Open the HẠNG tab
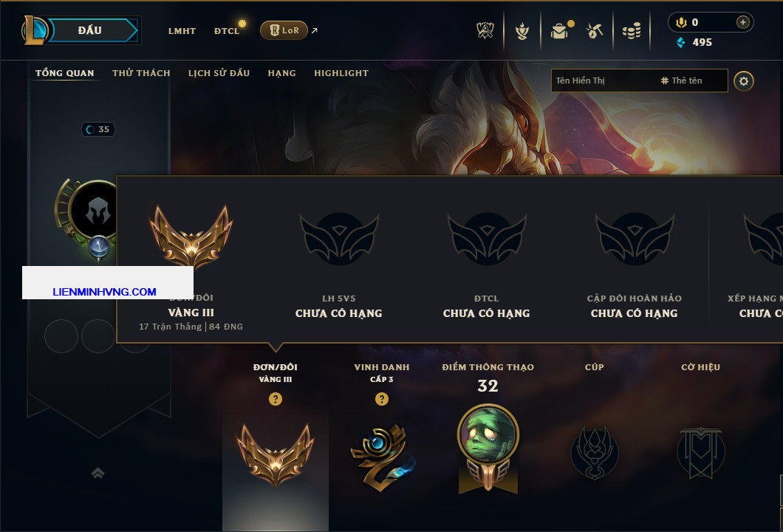This screenshot has width=783, height=532. pos(281,73)
